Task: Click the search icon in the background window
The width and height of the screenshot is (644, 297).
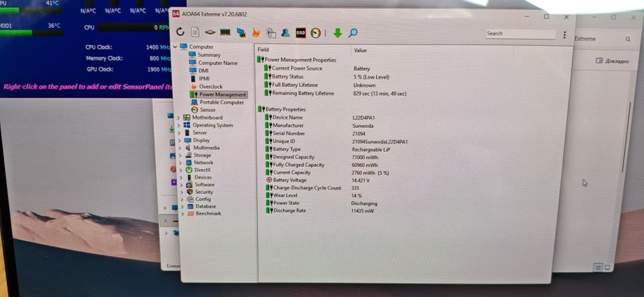Action: [627, 39]
